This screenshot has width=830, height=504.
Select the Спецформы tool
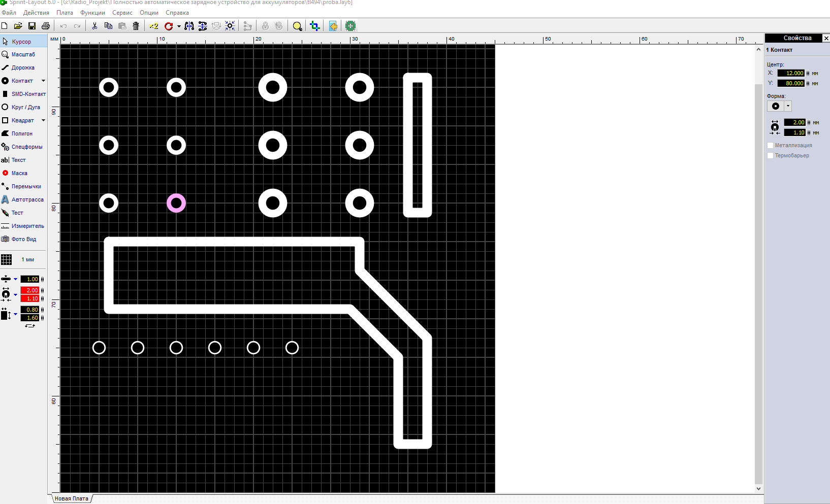pyautogui.click(x=23, y=147)
